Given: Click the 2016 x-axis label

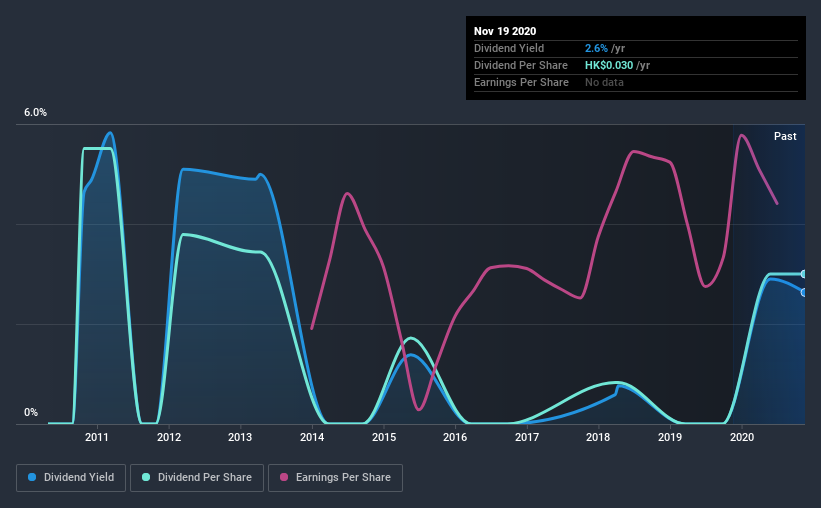Looking at the screenshot, I should (455, 437).
